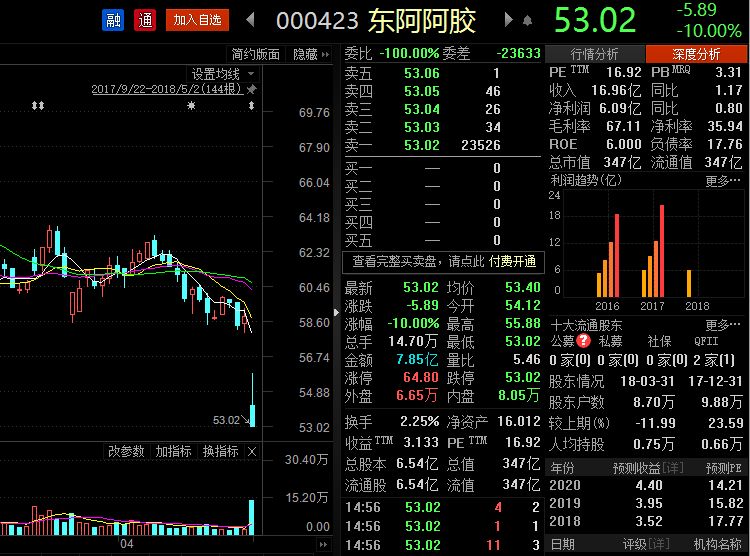750x556 pixels.
Task: Click 加指标 to add indicator
Action: (173, 451)
